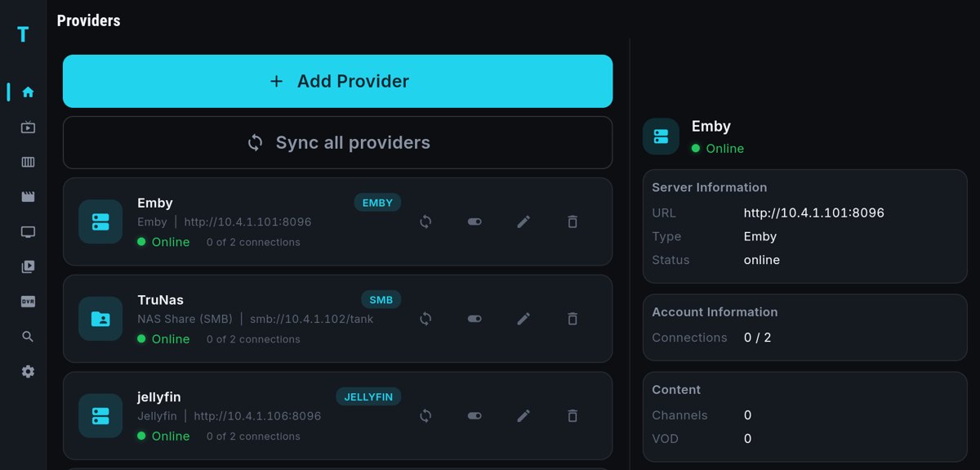This screenshot has height=470, width=980.
Task: Open the Search sidebar icon
Action: (x=28, y=337)
